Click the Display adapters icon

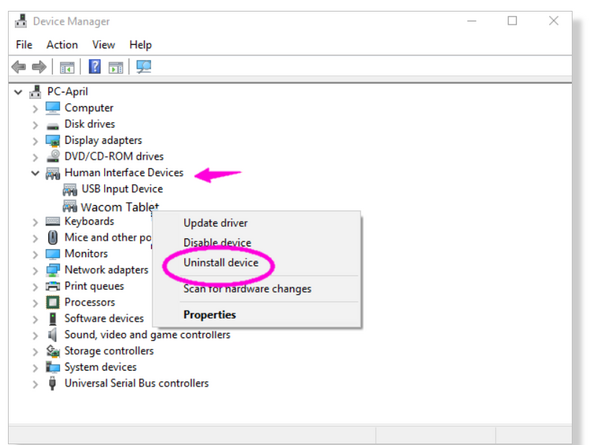tap(53, 140)
